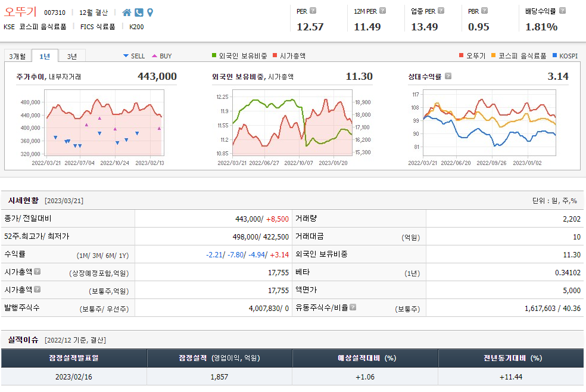Click the pink BUY triangle legend marker
The image size is (586, 392).
click(154, 56)
